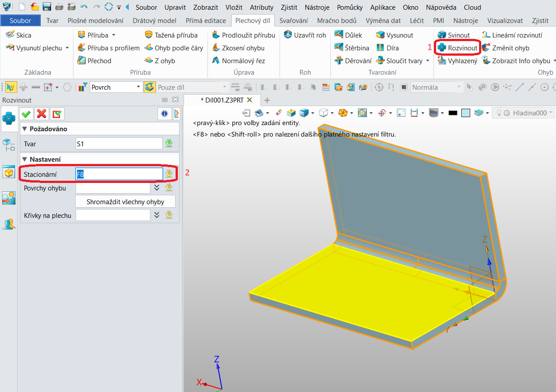Close the Díl001.Z3PRT document tab

click(x=249, y=100)
